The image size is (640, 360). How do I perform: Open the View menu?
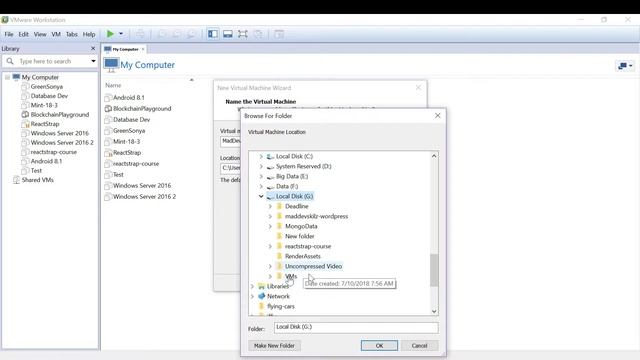coord(40,34)
